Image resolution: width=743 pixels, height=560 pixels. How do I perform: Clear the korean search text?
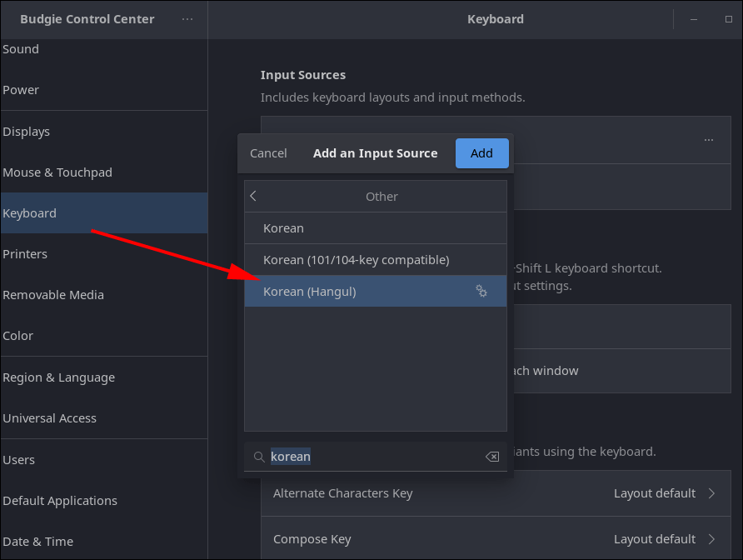coord(492,457)
